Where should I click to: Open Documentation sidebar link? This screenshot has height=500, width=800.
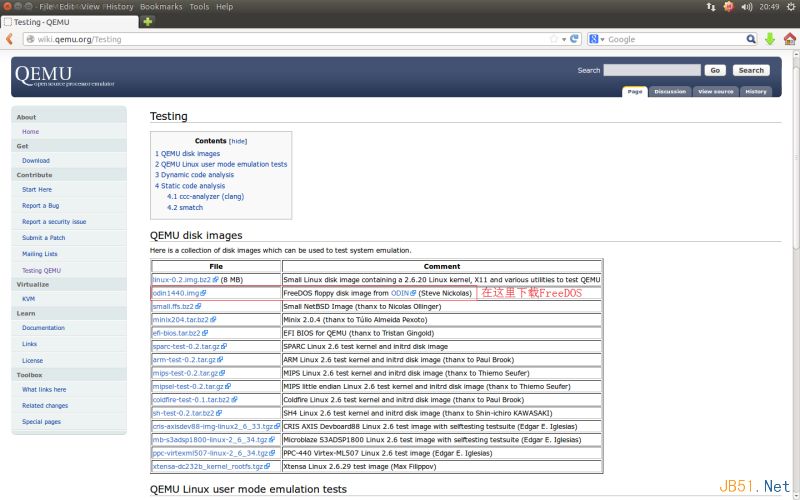43,328
